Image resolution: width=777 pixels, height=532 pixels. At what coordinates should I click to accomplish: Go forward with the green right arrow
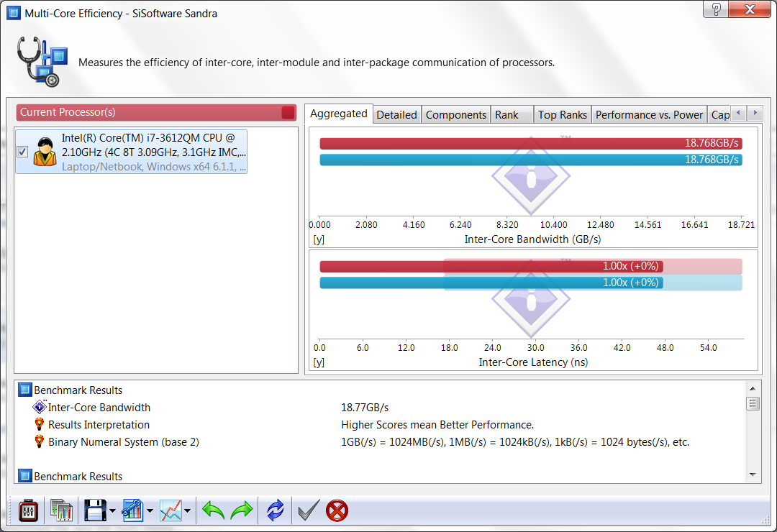click(242, 510)
